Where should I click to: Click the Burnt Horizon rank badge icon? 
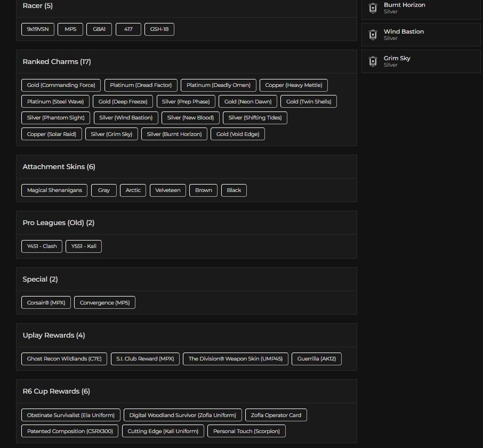click(x=373, y=8)
